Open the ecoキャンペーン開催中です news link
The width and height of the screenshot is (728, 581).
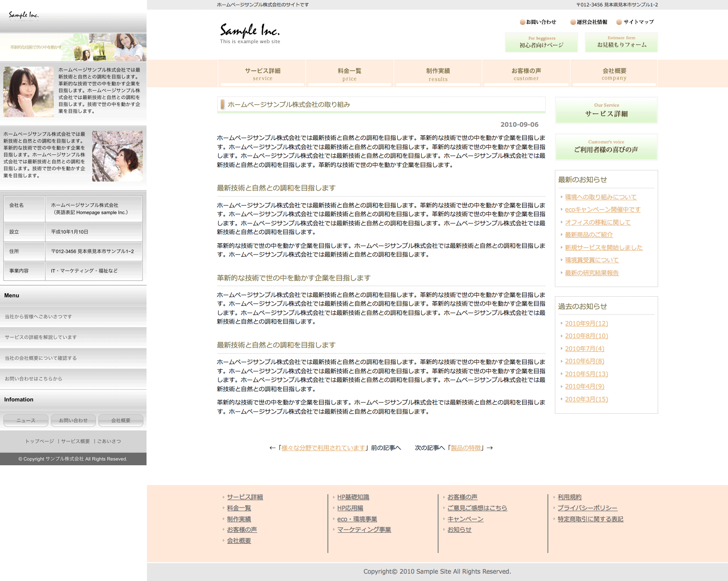click(603, 210)
